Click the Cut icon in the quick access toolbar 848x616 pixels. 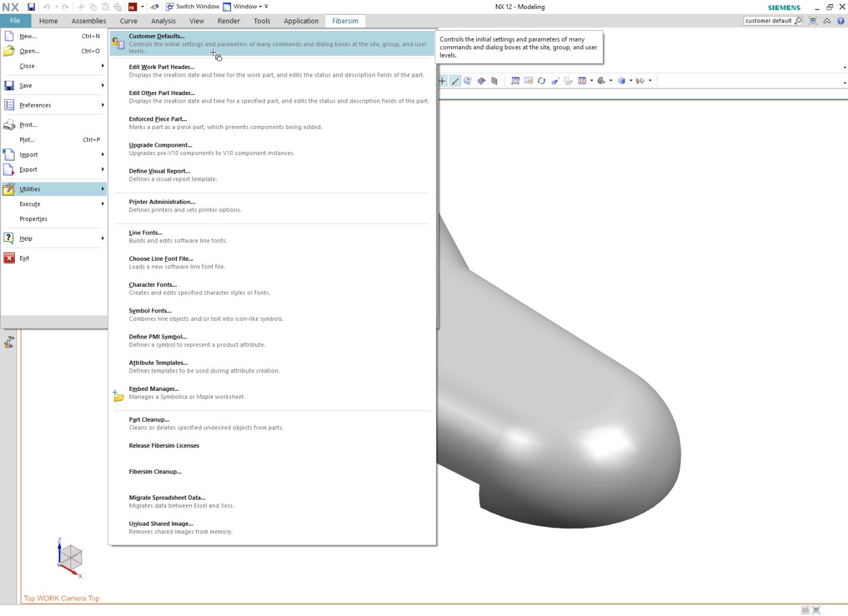80,7
